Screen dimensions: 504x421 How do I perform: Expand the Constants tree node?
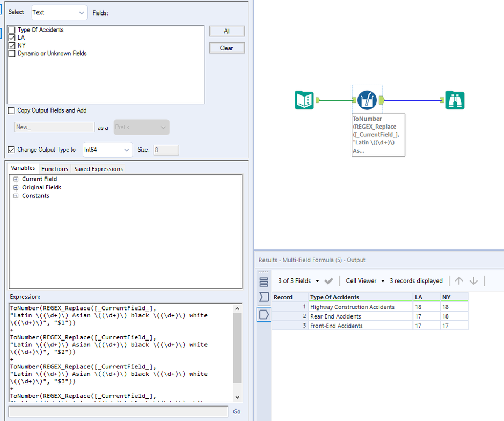tap(16, 196)
